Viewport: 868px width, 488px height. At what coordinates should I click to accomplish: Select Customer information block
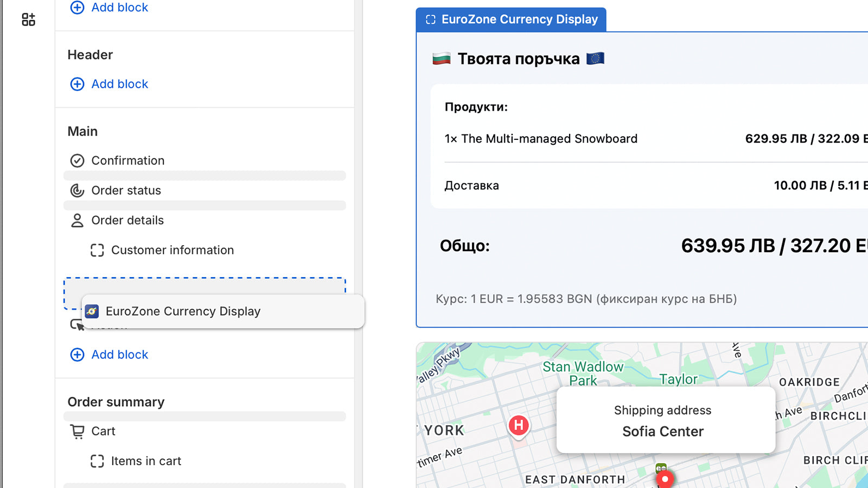click(x=173, y=250)
